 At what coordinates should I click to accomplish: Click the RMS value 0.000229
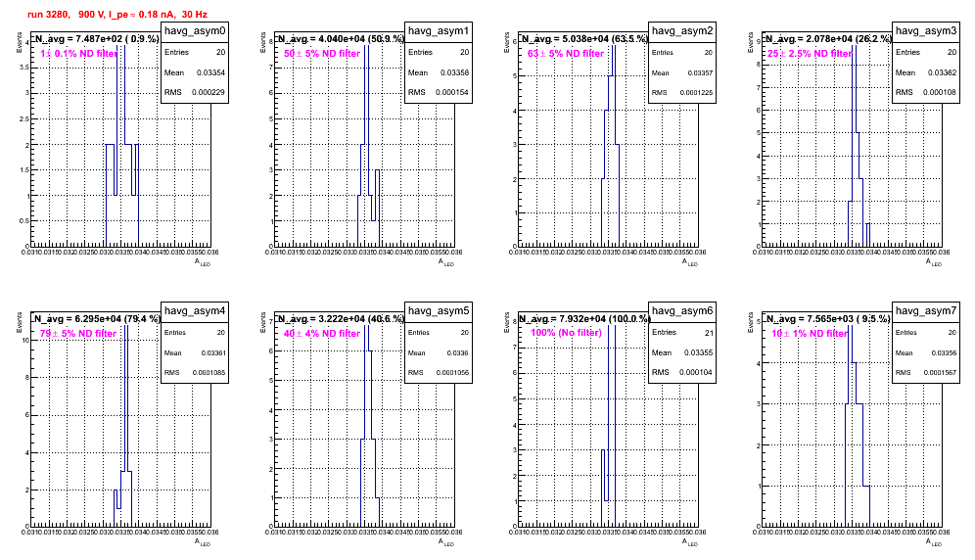tap(209, 92)
